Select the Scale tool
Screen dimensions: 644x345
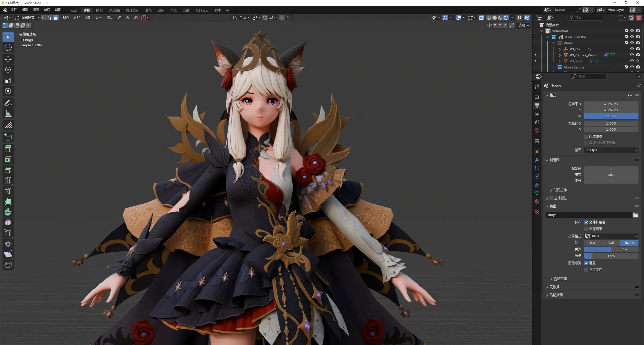[8, 81]
